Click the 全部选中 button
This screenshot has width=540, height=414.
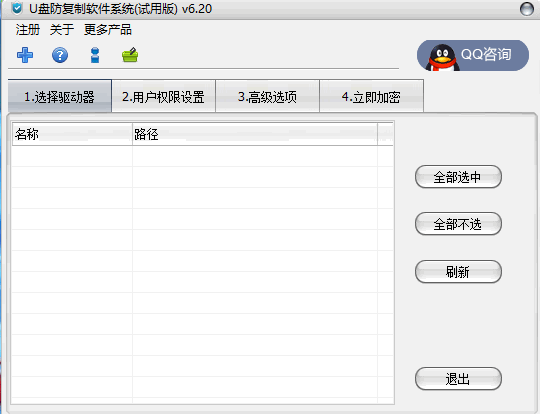(458, 177)
